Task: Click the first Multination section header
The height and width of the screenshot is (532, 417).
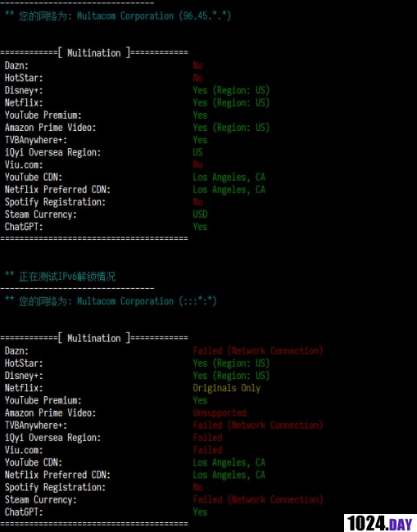Action: (94, 53)
